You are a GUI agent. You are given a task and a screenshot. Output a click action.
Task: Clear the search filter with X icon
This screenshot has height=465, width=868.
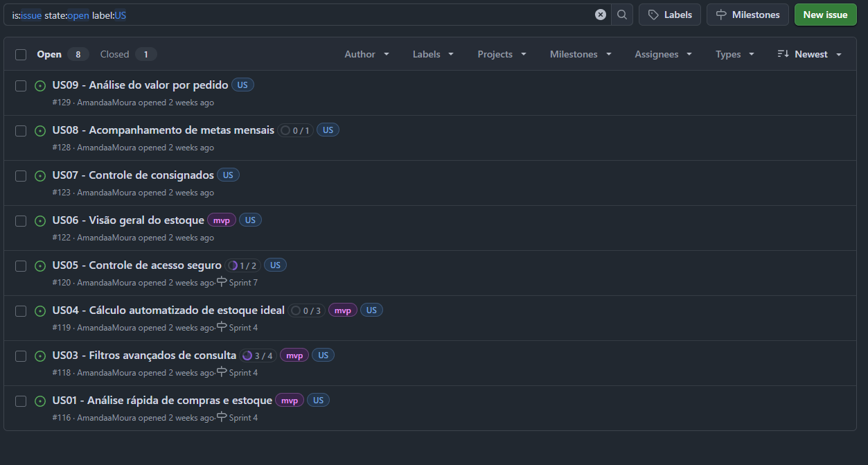point(601,15)
